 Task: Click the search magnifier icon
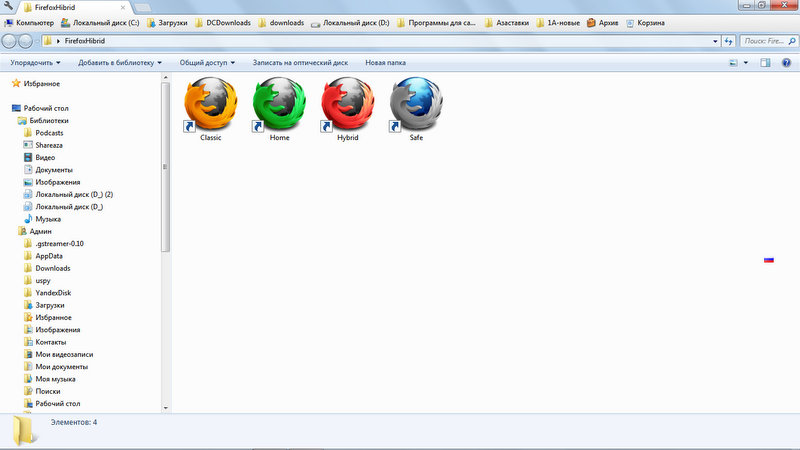[x=792, y=41]
